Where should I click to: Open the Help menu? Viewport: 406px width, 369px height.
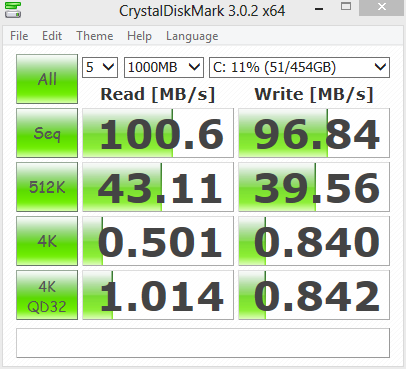click(x=139, y=36)
